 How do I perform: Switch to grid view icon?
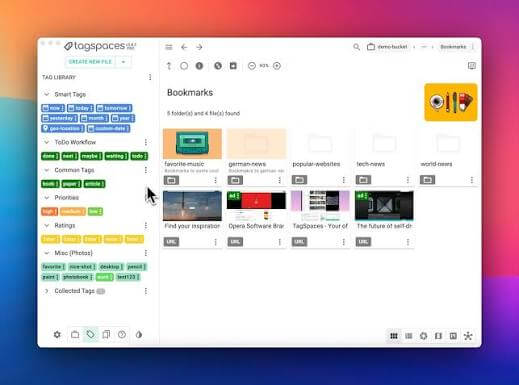coord(394,336)
